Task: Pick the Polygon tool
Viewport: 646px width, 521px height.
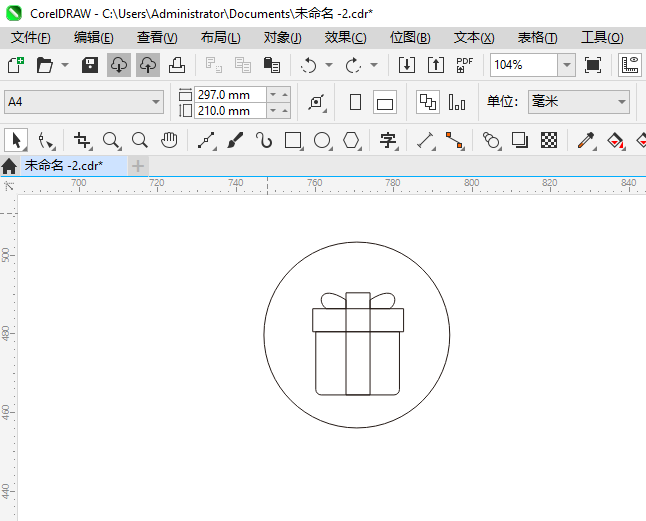Action: click(351, 140)
